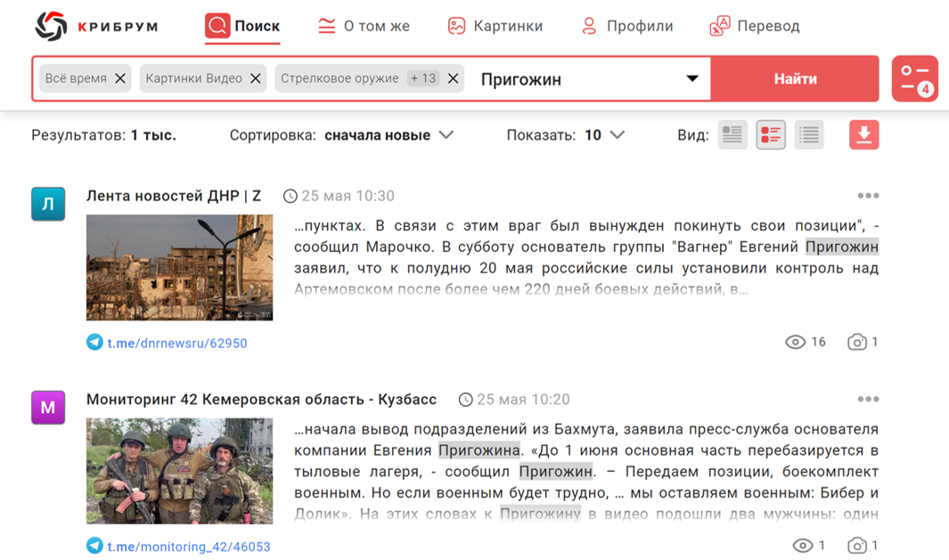The image size is (949, 560).
Task: Click the Крибрум logo icon
Action: pyautogui.click(x=51, y=26)
